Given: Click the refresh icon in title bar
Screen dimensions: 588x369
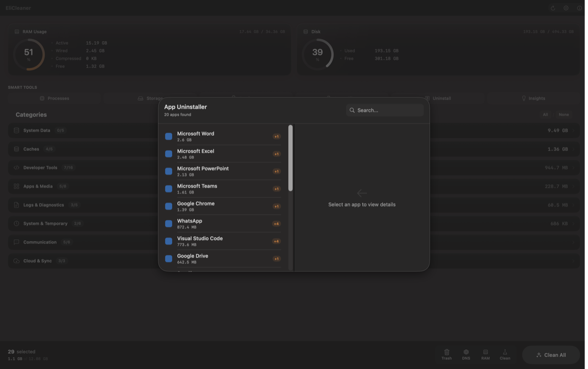Looking at the screenshot, I should pyautogui.click(x=553, y=8).
